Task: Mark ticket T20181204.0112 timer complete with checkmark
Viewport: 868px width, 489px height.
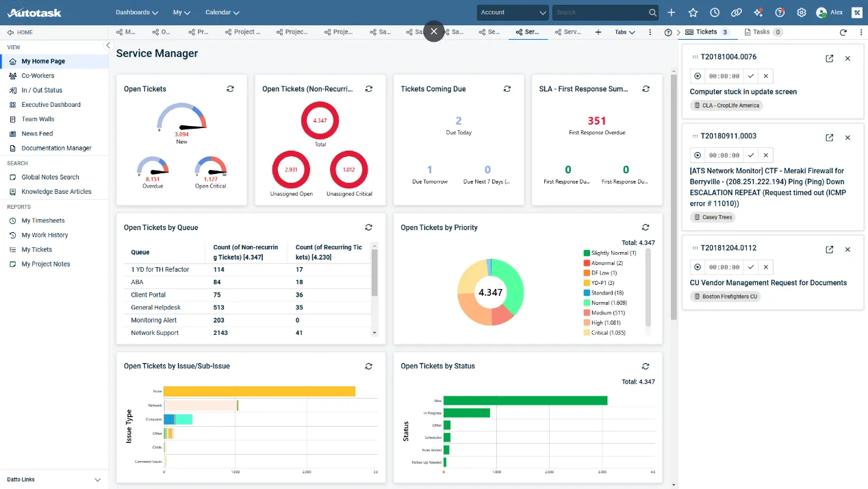Action: click(x=751, y=267)
